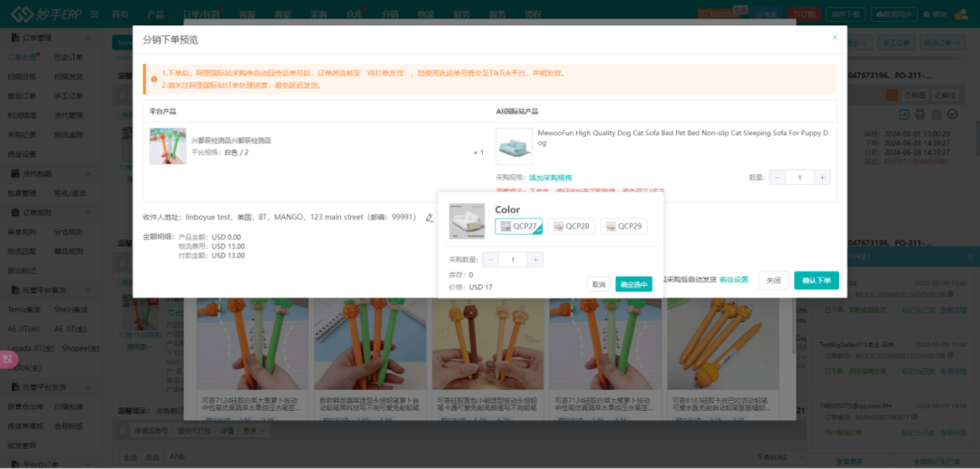Screen dimensions: 980x469
Task: Click the edit pencil icon beside recipient address
Action: 429,218
